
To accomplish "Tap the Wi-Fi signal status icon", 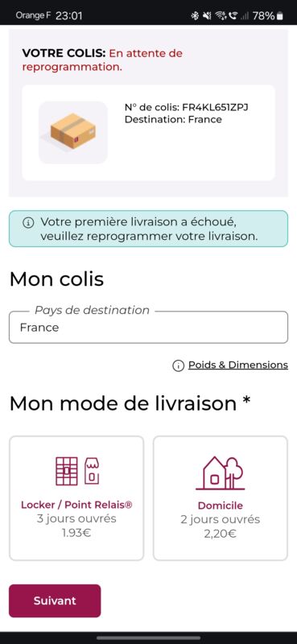I will tap(221, 16).
